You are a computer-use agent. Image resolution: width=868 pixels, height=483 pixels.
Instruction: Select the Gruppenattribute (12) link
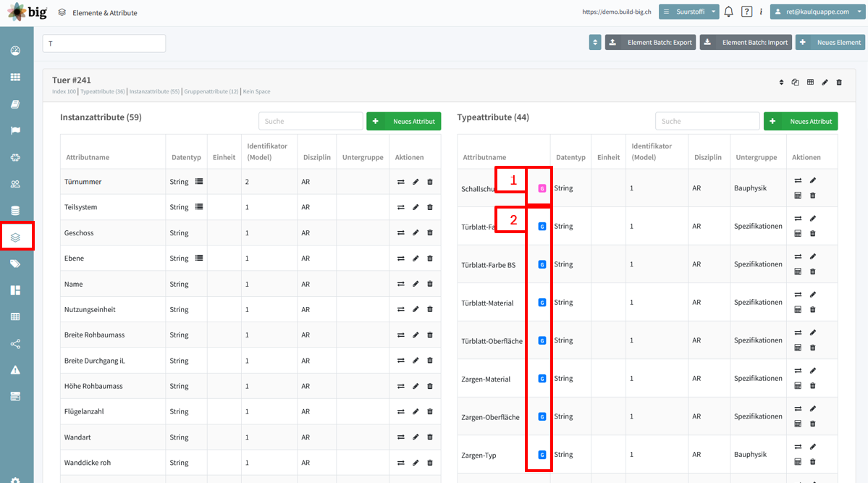click(211, 91)
